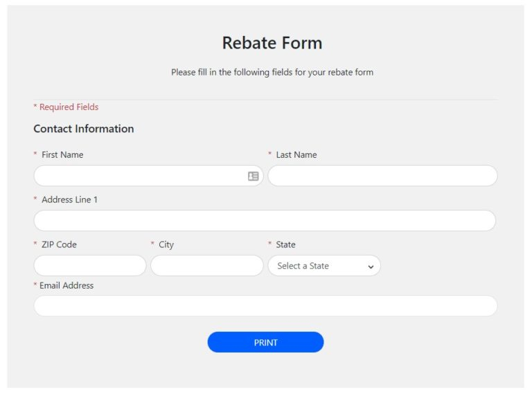Click the Address Line 1 label
This screenshot has width=532, height=394.
click(x=69, y=199)
